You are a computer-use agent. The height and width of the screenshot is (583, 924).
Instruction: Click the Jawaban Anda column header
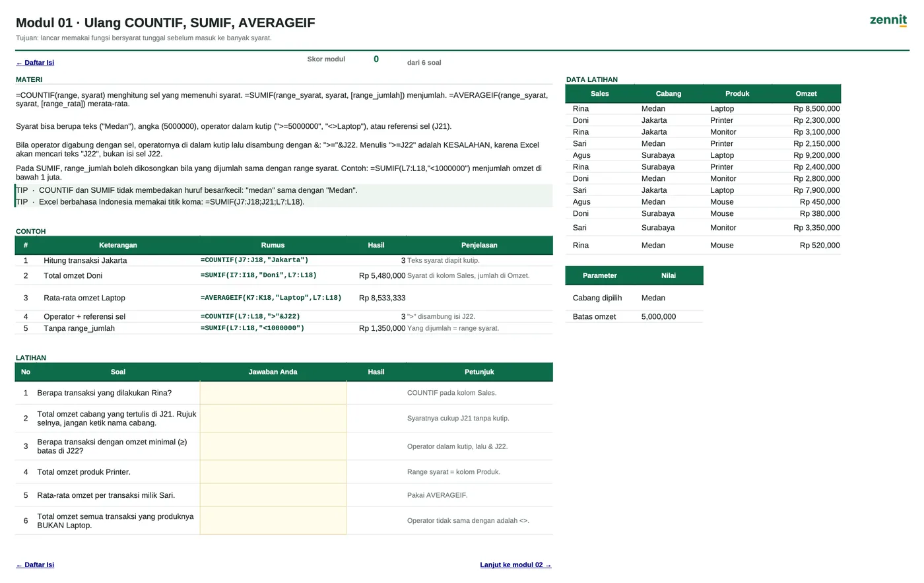[273, 372]
